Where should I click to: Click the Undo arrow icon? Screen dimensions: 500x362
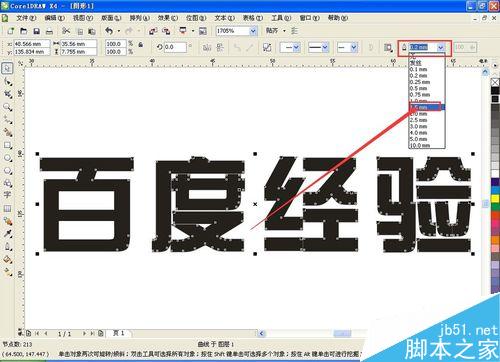pos(109,31)
